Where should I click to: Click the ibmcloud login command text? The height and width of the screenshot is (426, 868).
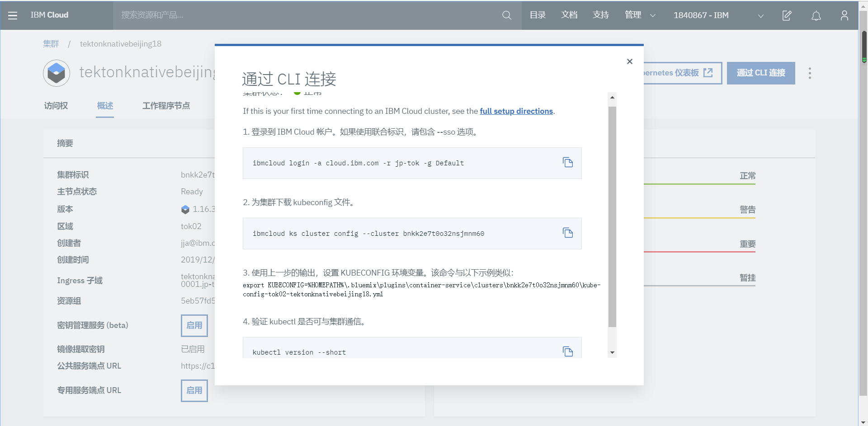(358, 163)
